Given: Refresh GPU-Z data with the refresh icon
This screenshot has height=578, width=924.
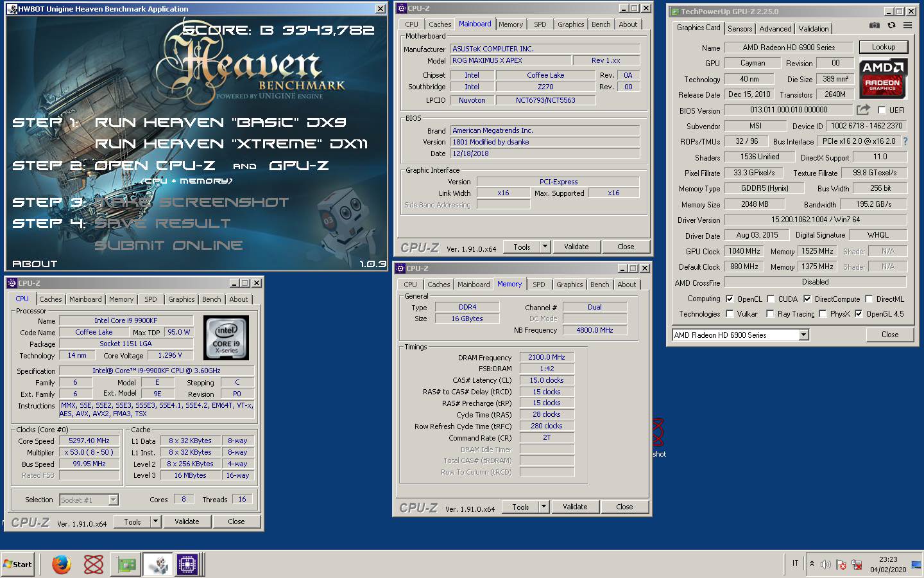Looking at the screenshot, I should pos(891,25).
